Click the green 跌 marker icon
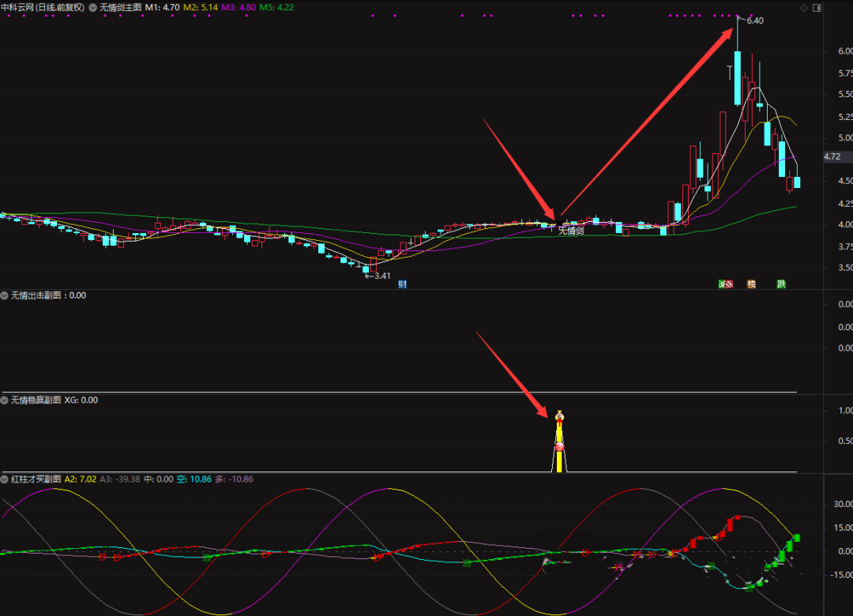 781,284
